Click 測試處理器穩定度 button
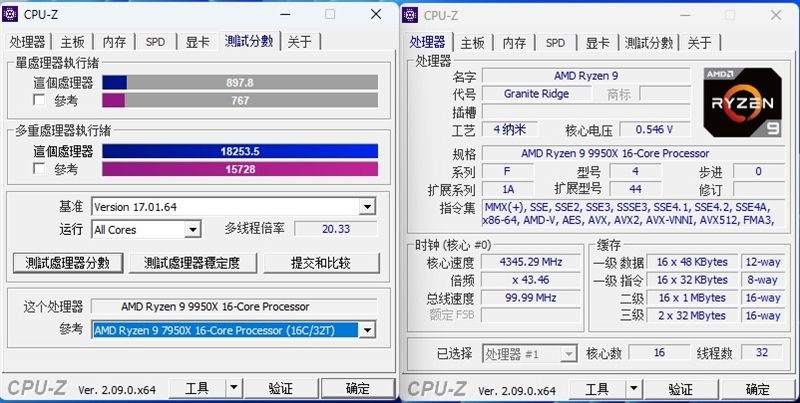The height and width of the screenshot is (403, 800). point(192,263)
